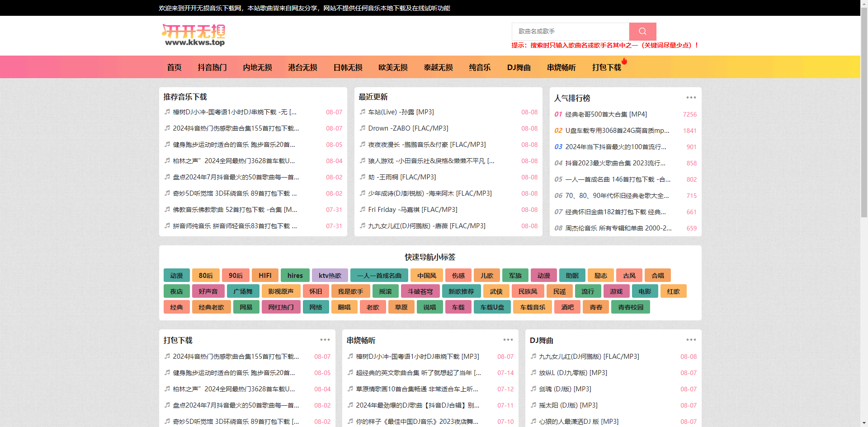Image resolution: width=868 pixels, height=427 pixels.
Task: Select the 我是歌手 tag
Action: tap(350, 291)
